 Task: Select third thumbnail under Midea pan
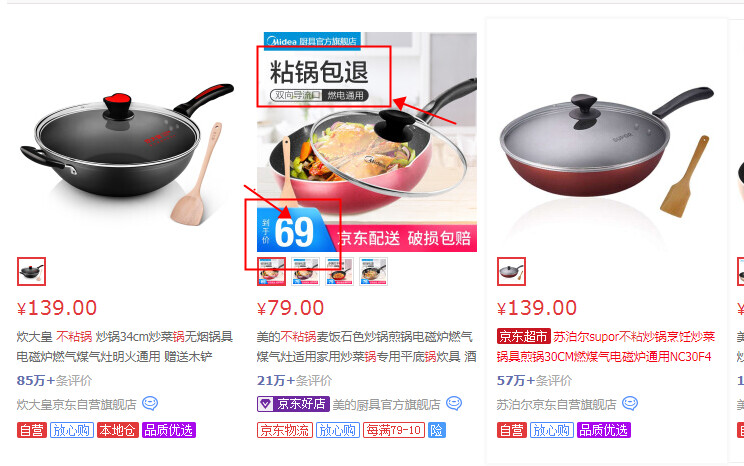(x=339, y=271)
